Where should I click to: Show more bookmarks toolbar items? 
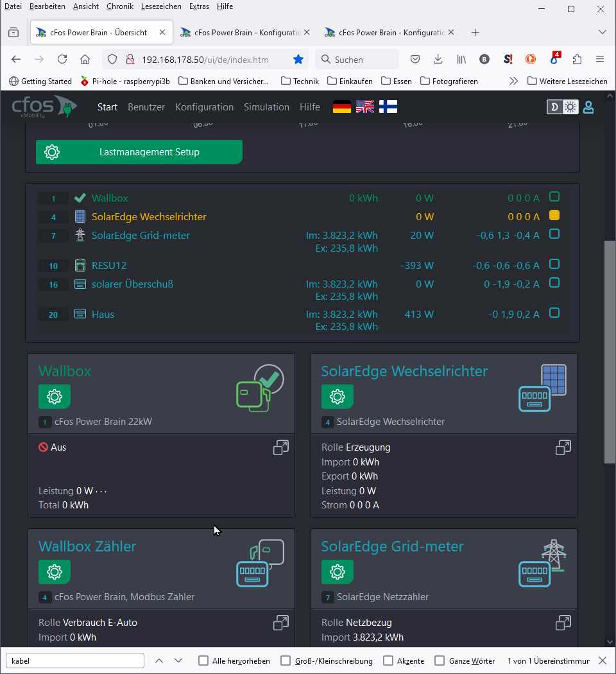point(513,82)
